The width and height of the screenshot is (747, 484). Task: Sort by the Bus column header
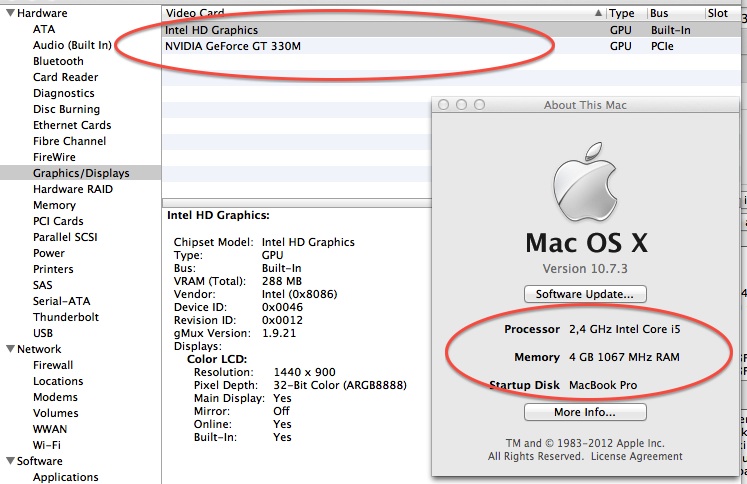point(676,13)
